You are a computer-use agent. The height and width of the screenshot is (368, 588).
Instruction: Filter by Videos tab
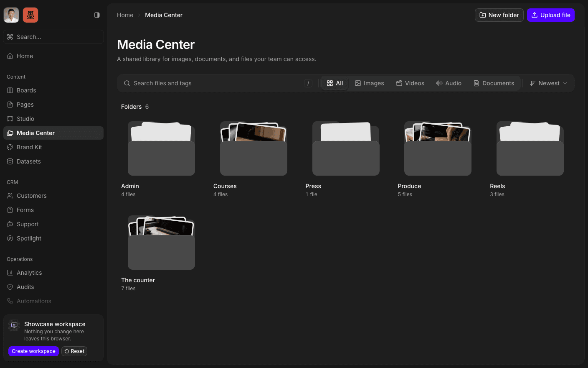pyautogui.click(x=410, y=83)
